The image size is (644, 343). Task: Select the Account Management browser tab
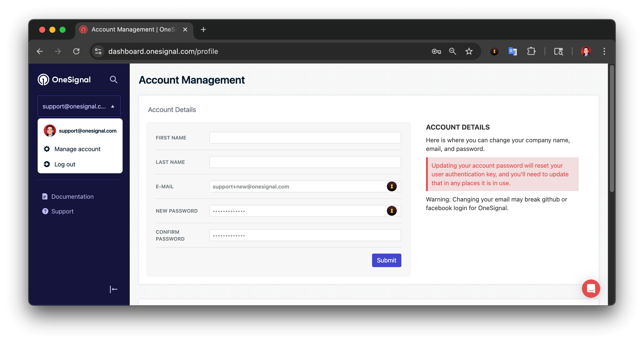pos(134,30)
